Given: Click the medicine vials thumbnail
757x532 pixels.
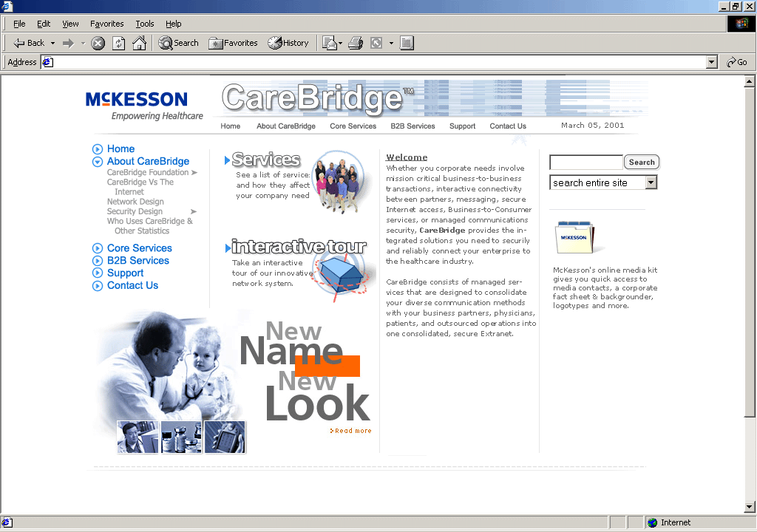Looking at the screenshot, I should (x=181, y=437).
